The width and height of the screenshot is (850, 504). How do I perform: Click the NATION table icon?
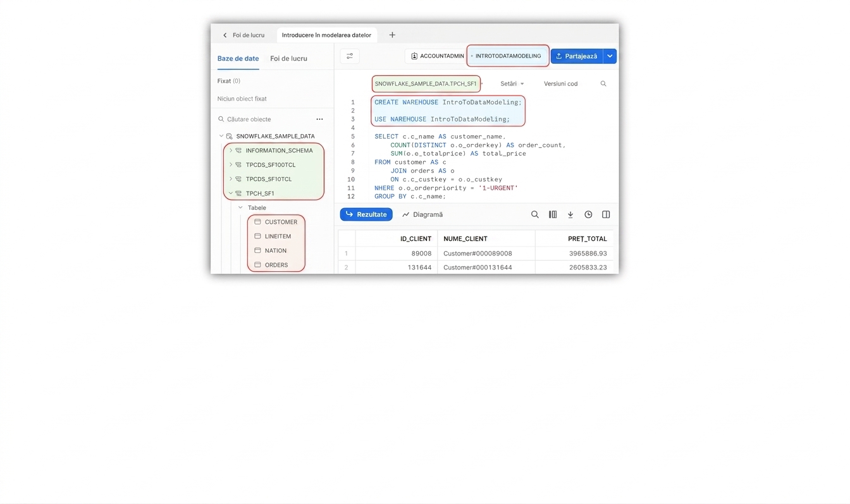[x=257, y=250]
